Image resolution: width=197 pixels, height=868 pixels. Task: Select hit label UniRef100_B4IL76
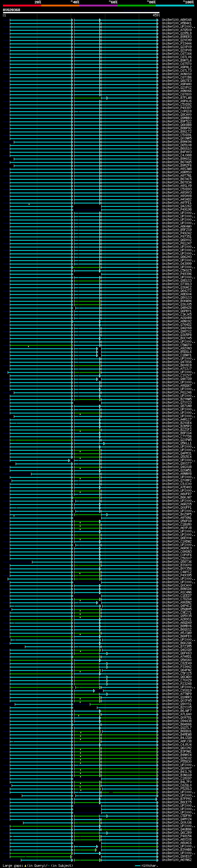coord(177,772)
